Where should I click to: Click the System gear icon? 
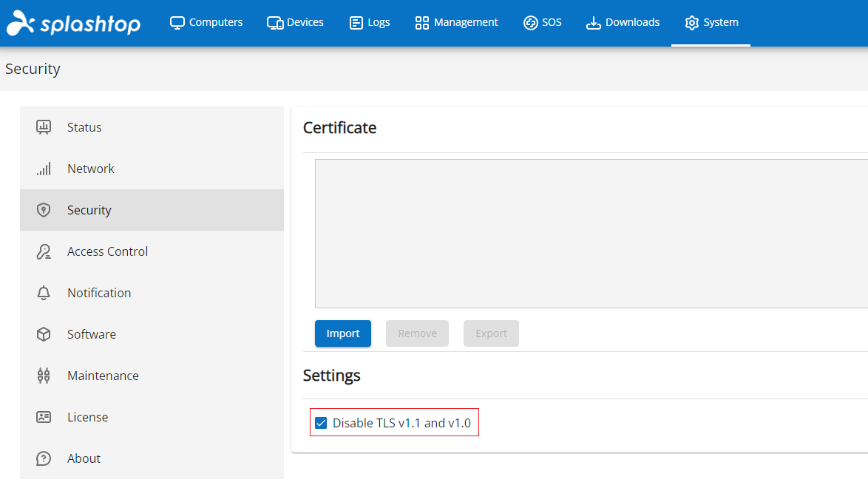691,23
